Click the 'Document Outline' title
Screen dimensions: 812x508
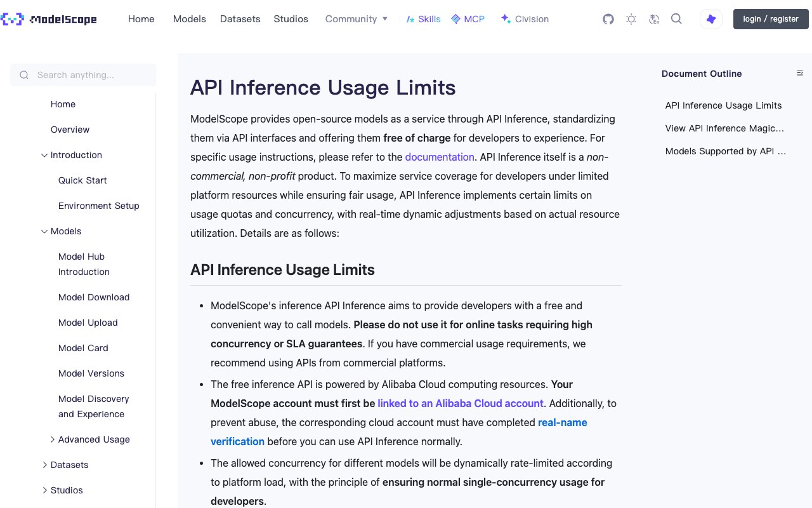pyautogui.click(x=702, y=74)
